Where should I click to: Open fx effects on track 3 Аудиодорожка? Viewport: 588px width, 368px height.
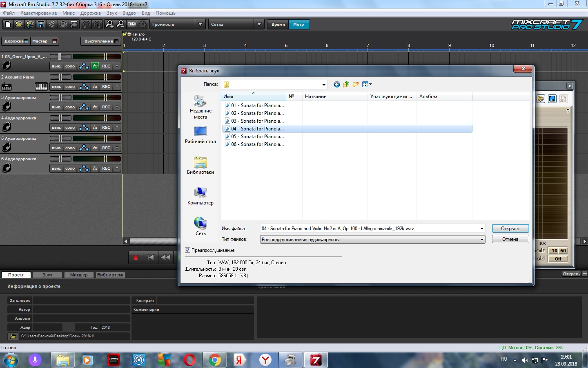(95, 107)
